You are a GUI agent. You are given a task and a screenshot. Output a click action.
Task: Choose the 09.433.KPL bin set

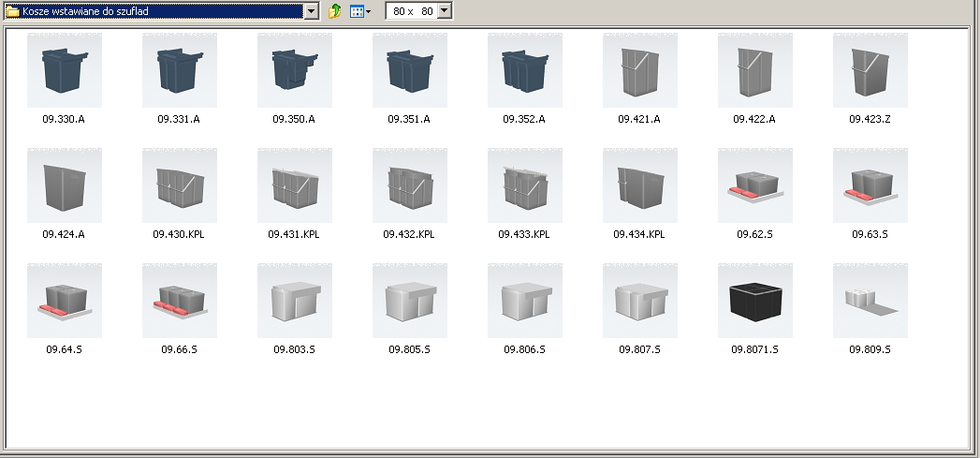[524, 185]
